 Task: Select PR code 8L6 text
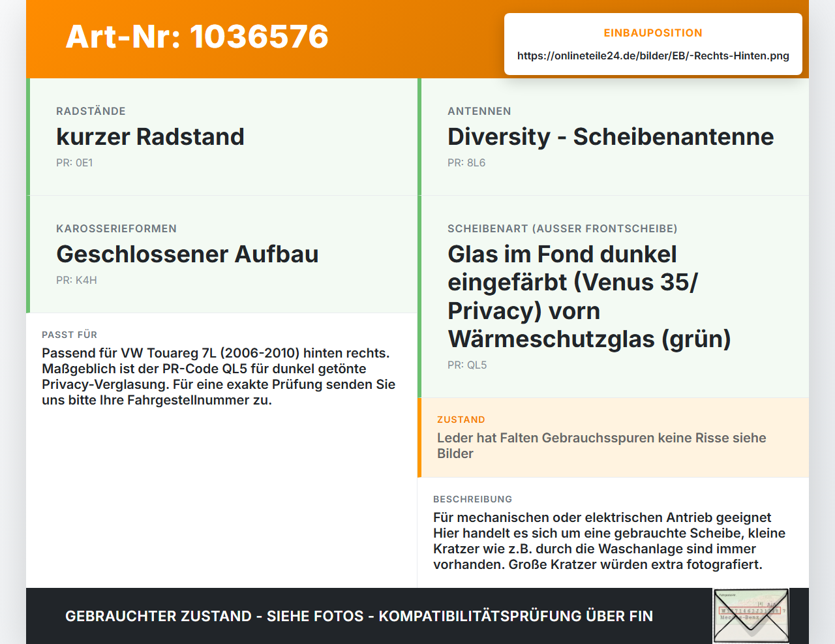pyautogui.click(x=466, y=162)
